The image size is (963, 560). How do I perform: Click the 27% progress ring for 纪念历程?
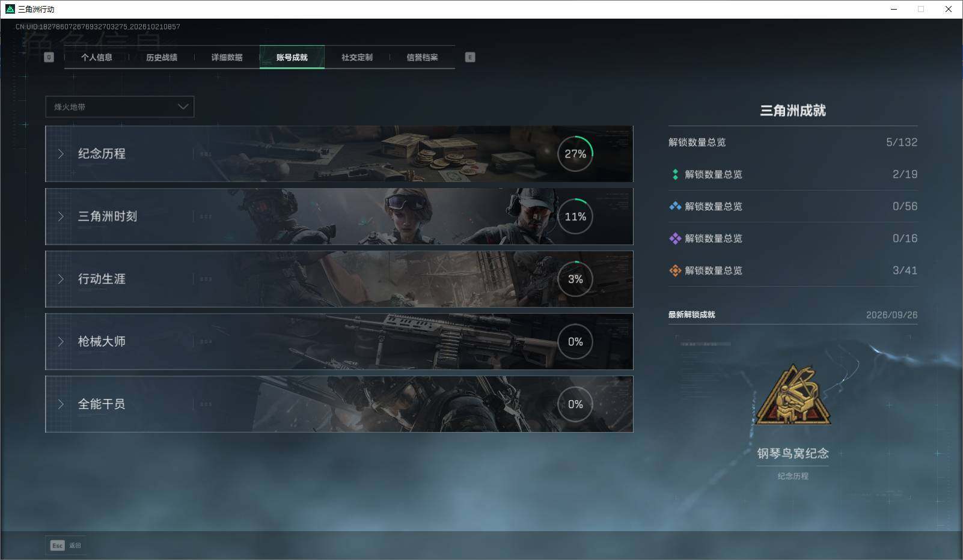575,154
